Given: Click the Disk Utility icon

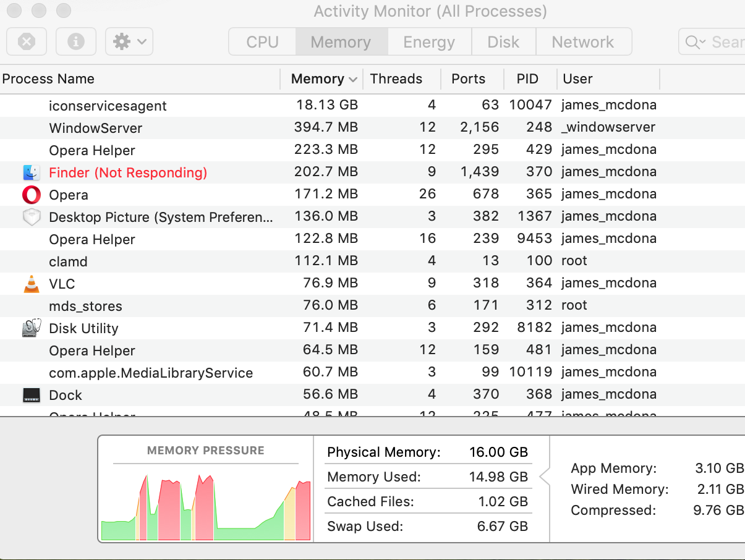Looking at the screenshot, I should coord(31,328).
